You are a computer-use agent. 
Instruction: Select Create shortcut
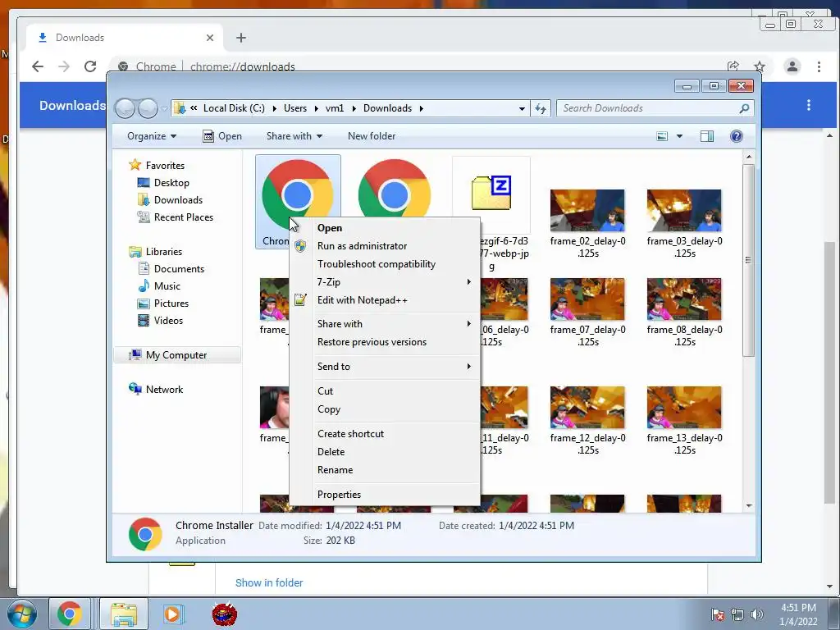[350, 434]
